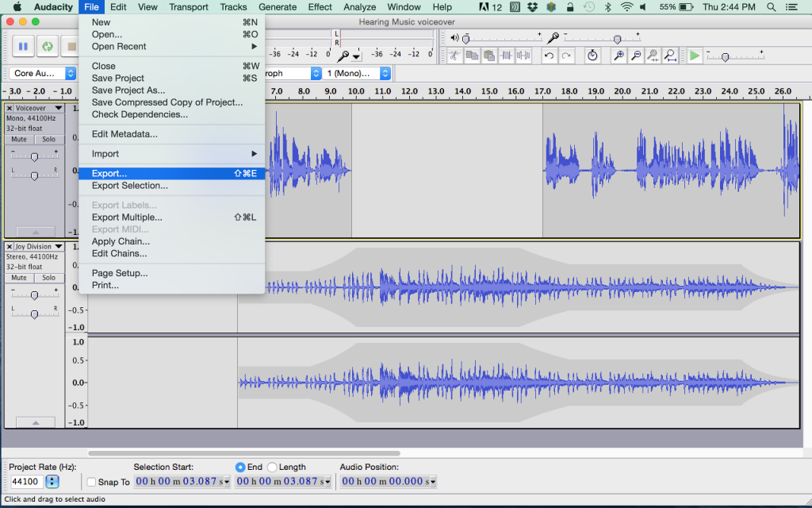Open the Generate menu in menu bar

tap(278, 7)
